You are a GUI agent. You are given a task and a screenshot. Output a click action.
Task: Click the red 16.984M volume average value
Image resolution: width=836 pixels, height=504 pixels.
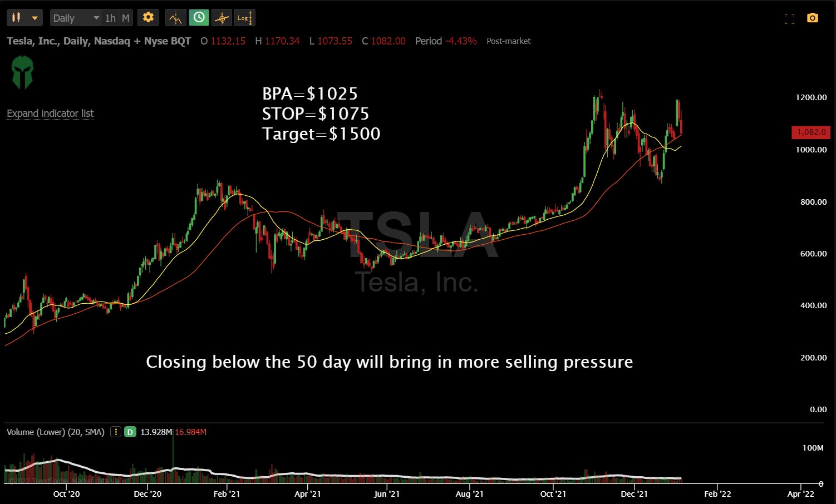(191, 432)
